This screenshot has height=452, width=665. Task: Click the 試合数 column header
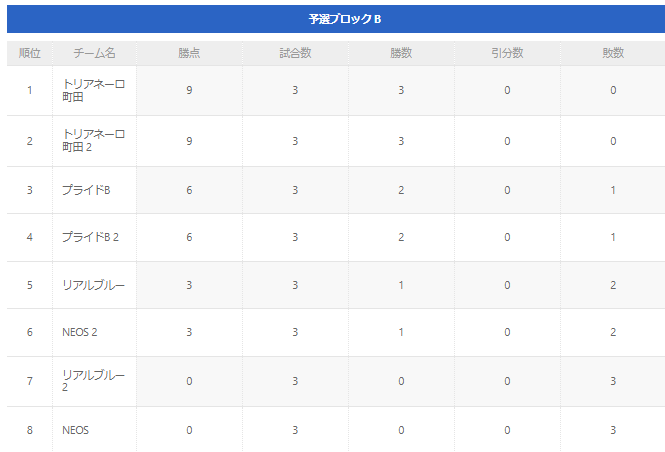(295, 53)
